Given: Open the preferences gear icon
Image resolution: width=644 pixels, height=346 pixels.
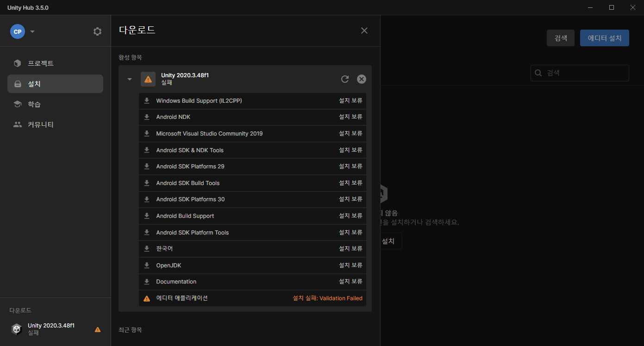Looking at the screenshot, I should click(97, 31).
